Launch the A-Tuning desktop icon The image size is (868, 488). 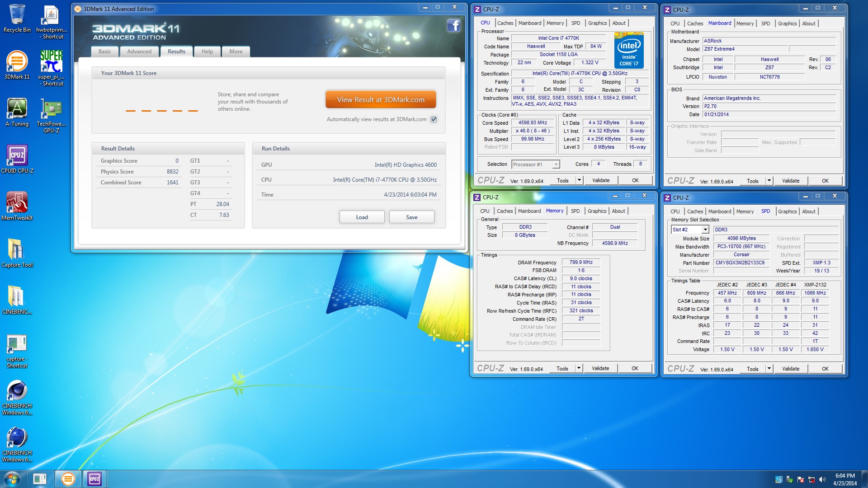(17, 112)
